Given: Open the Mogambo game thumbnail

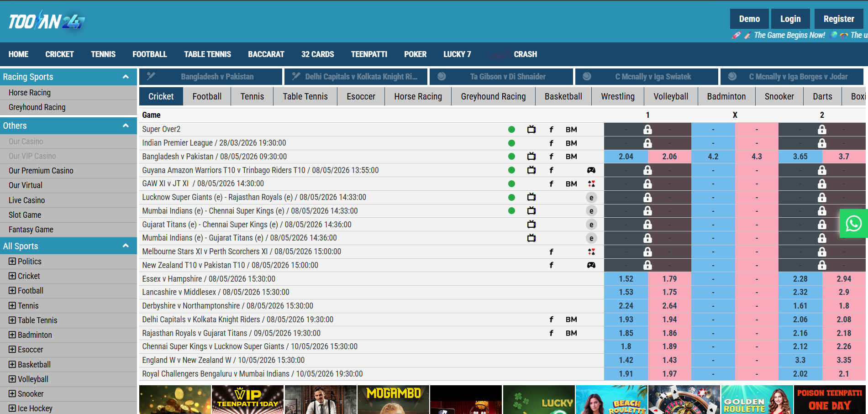Looking at the screenshot, I should [393, 399].
